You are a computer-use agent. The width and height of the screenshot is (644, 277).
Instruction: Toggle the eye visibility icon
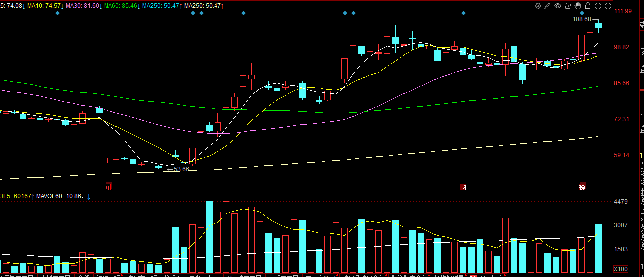click(x=558, y=6)
